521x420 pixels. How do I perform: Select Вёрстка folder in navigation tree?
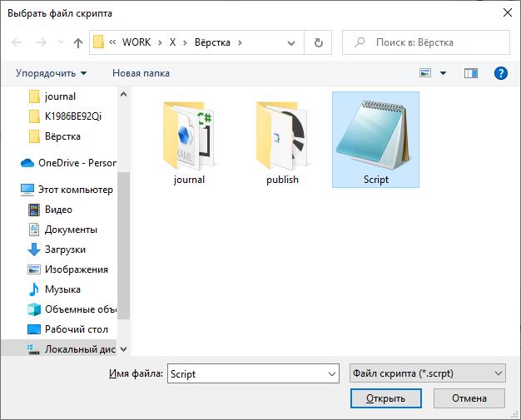click(55, 136)
